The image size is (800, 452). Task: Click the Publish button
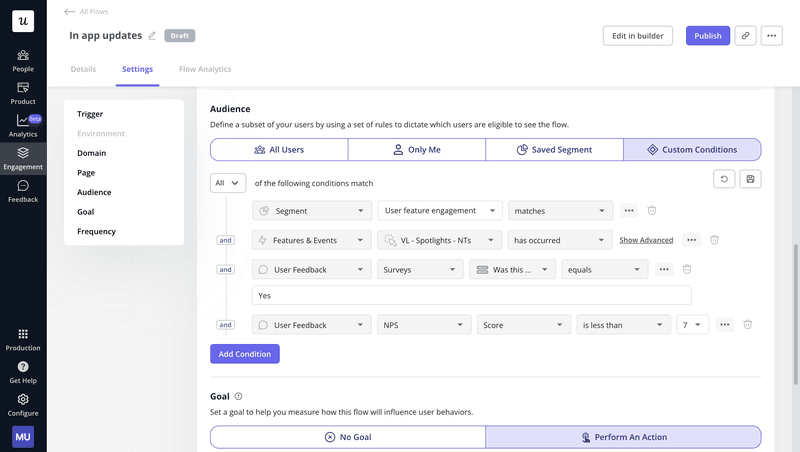tap(708, 36)
